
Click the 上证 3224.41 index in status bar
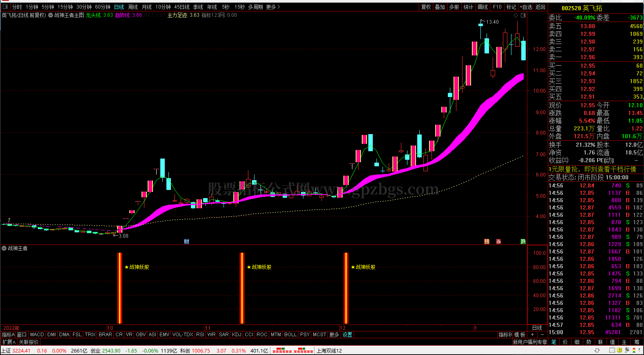[16, 351]
